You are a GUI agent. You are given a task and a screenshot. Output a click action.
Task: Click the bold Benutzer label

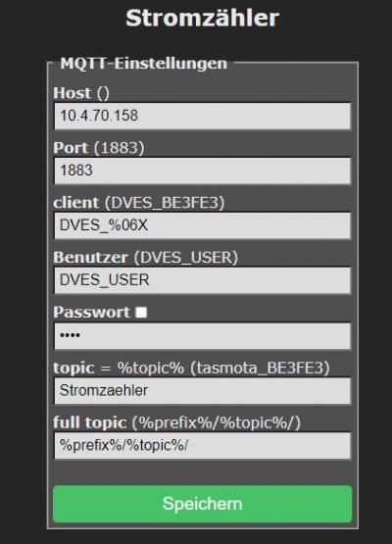click(x=90, y=258)
